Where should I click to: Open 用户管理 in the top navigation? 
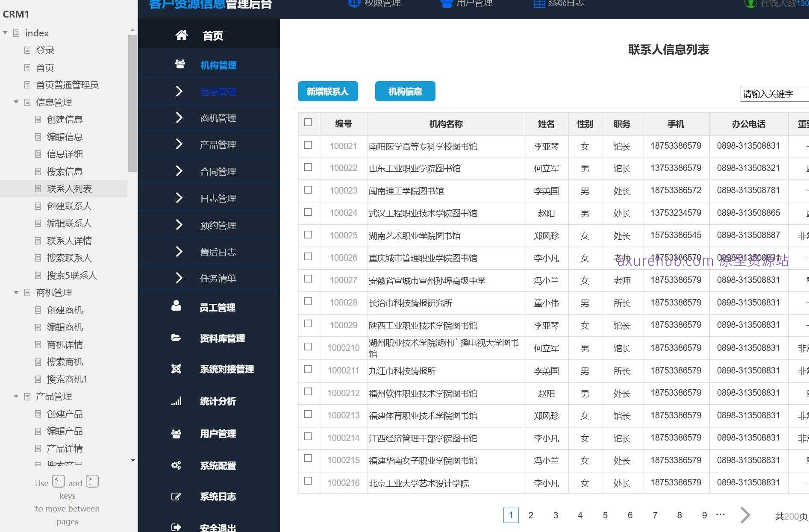[x=474, y=3]
